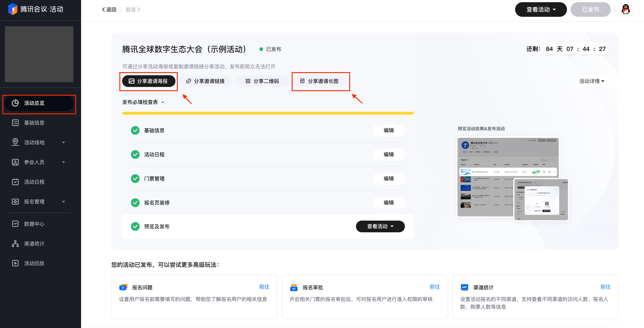
Task: Click the 已发布 button in top bar
Action: point(591,9)
